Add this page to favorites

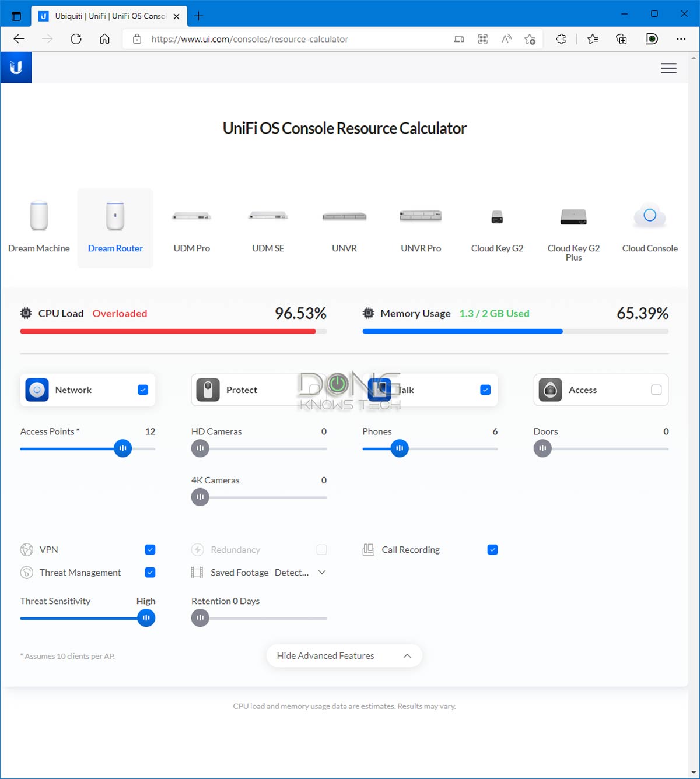coord(530,39)
